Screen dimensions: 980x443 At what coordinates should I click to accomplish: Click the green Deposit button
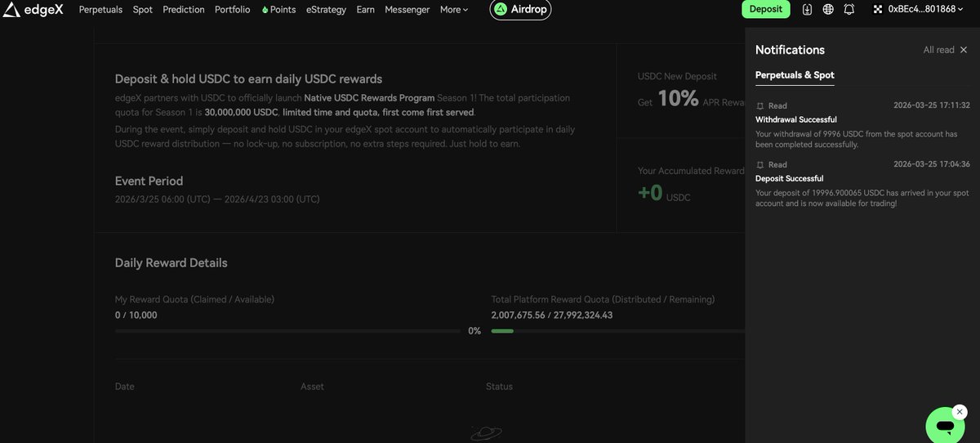coord(766,10)
